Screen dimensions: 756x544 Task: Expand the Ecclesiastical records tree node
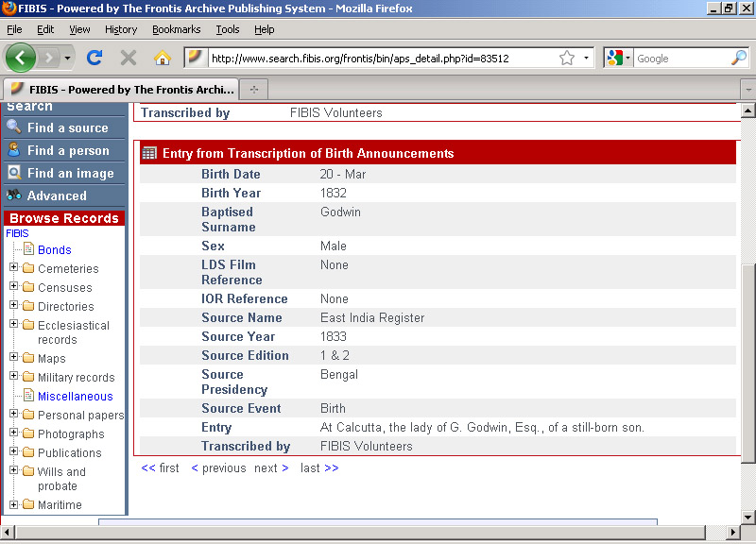point(14,323)
